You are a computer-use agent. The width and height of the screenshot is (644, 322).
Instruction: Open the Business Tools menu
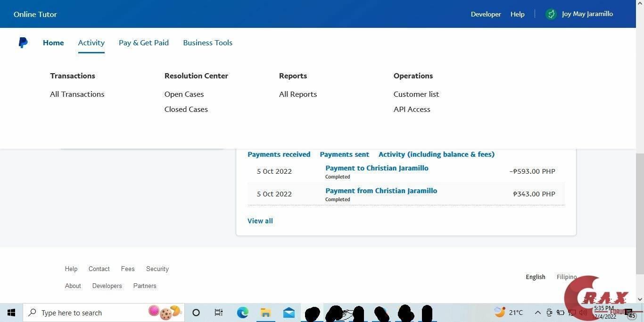click(207, 42)
